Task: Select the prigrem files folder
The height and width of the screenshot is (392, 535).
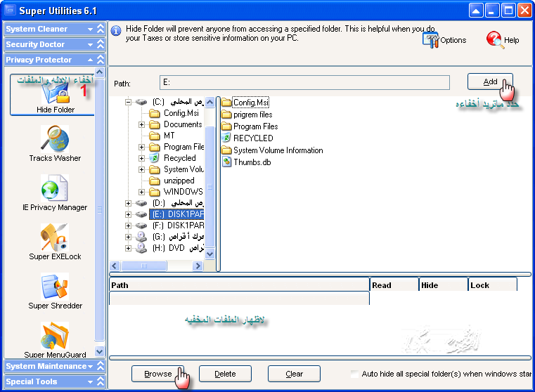Action: [247, 115]
